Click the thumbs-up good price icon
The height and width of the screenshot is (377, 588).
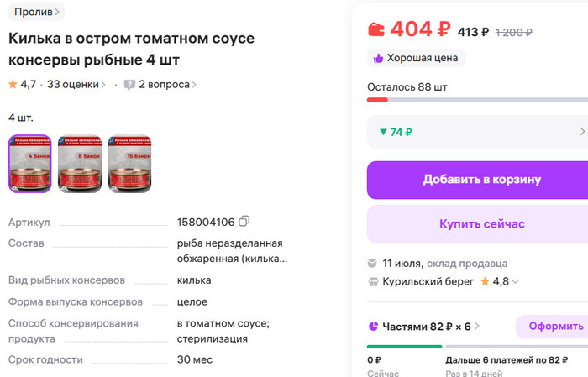coord(378,59)
